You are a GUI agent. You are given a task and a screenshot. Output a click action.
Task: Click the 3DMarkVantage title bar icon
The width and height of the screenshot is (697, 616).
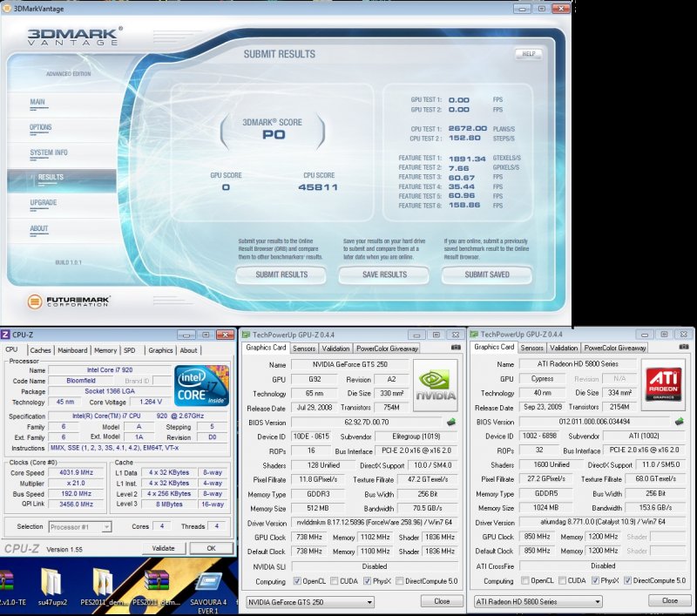7,9
